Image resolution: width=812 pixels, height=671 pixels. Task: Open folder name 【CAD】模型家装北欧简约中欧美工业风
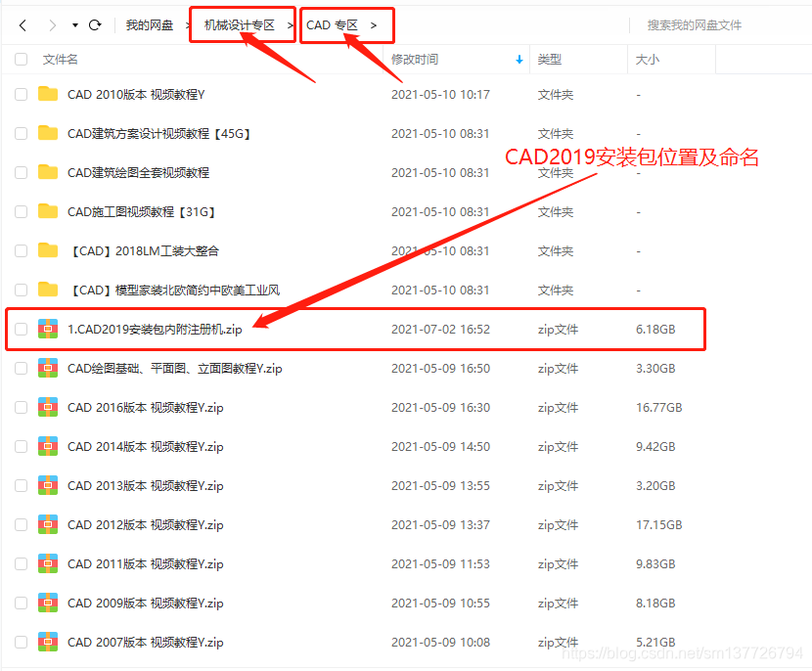(x=174, y=290)
